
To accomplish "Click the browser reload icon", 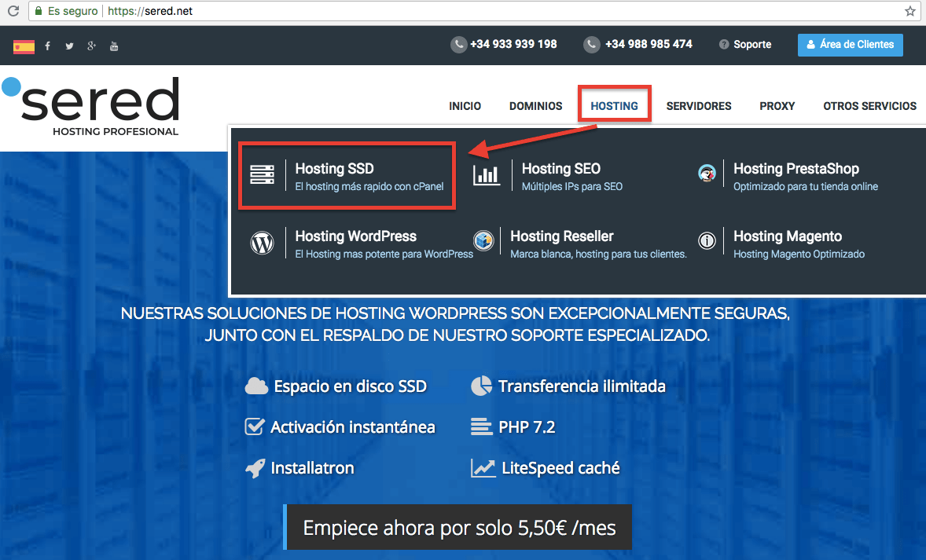I will [13, 11].
